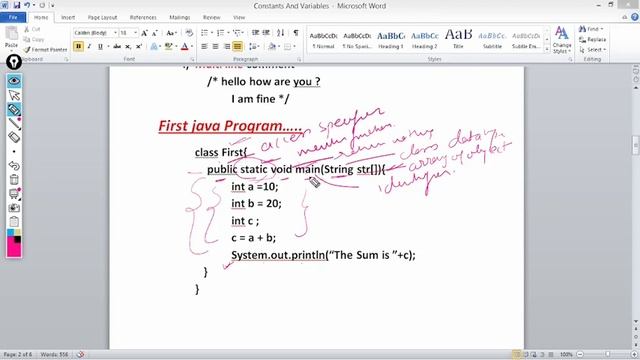
Task: Click the Numbering list icon
Action: coord(220,33)
